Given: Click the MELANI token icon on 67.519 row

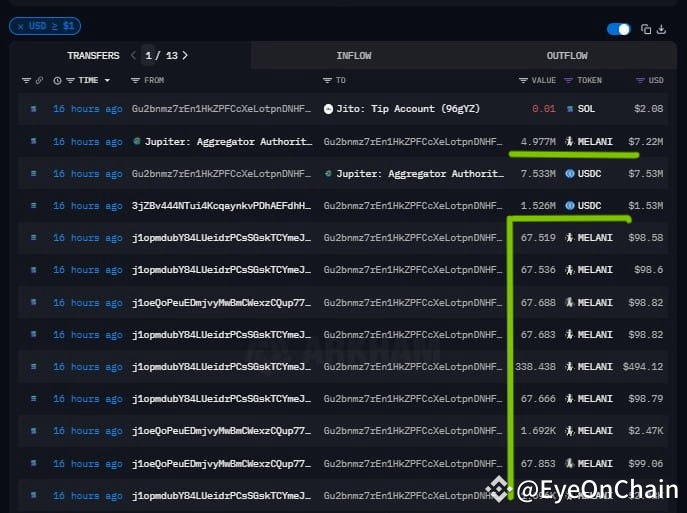Looking at the screenshot, I should click(570, 237).
